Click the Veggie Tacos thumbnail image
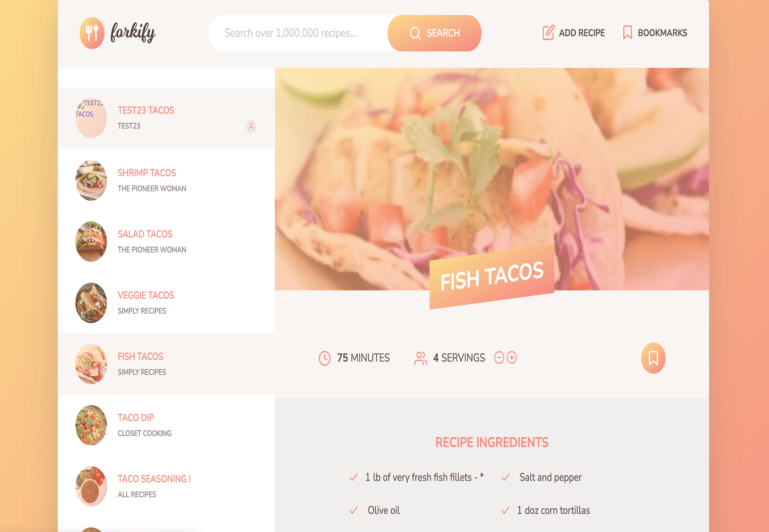 pos(91,303)
